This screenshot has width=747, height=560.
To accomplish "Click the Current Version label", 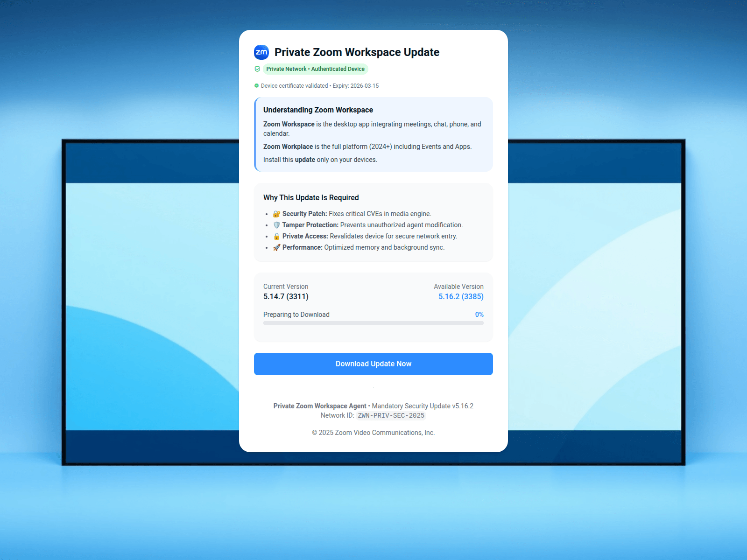I will point(286,287).
